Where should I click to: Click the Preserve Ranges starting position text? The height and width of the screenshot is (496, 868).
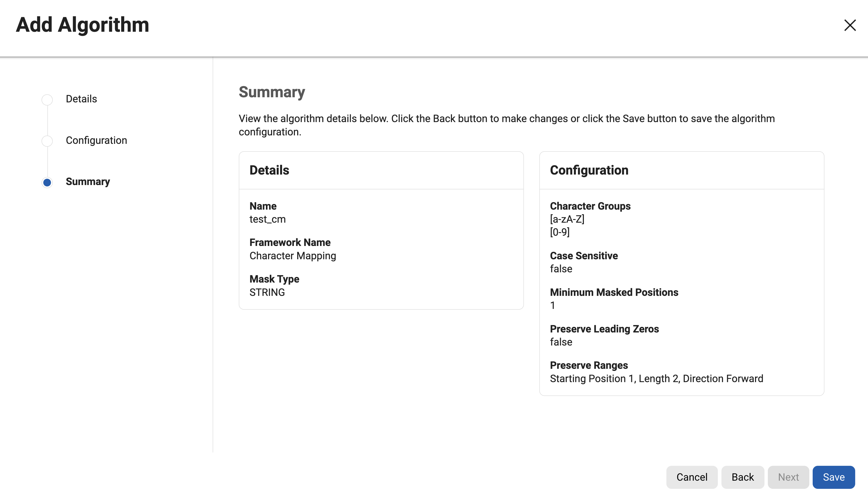(656, 379)
